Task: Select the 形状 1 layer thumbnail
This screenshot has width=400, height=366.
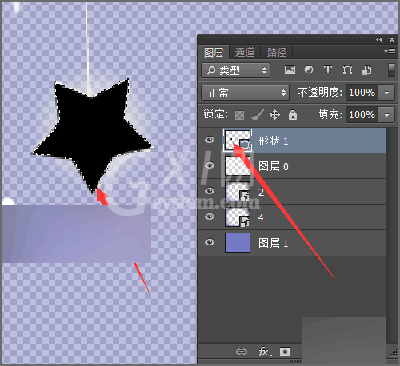Action: tap(237, 140)
